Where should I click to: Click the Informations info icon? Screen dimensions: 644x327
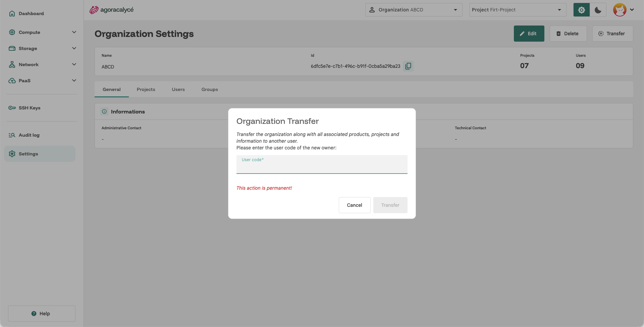104,111
